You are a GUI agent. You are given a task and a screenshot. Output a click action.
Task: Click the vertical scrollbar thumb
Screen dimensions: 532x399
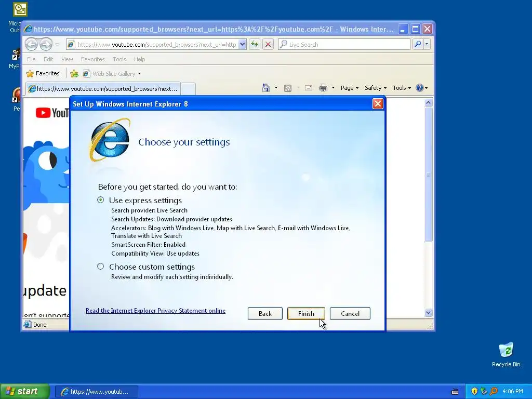click(428, 175)
